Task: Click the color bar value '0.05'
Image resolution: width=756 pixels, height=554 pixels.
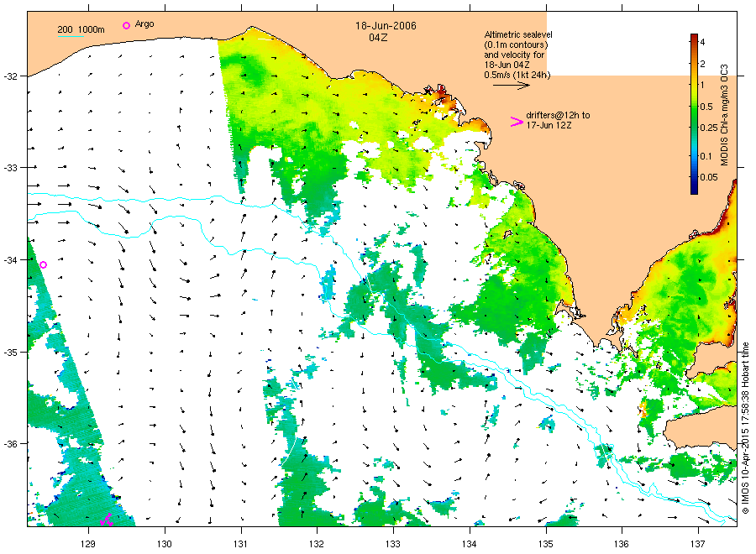Action: (x=709, y=177)
